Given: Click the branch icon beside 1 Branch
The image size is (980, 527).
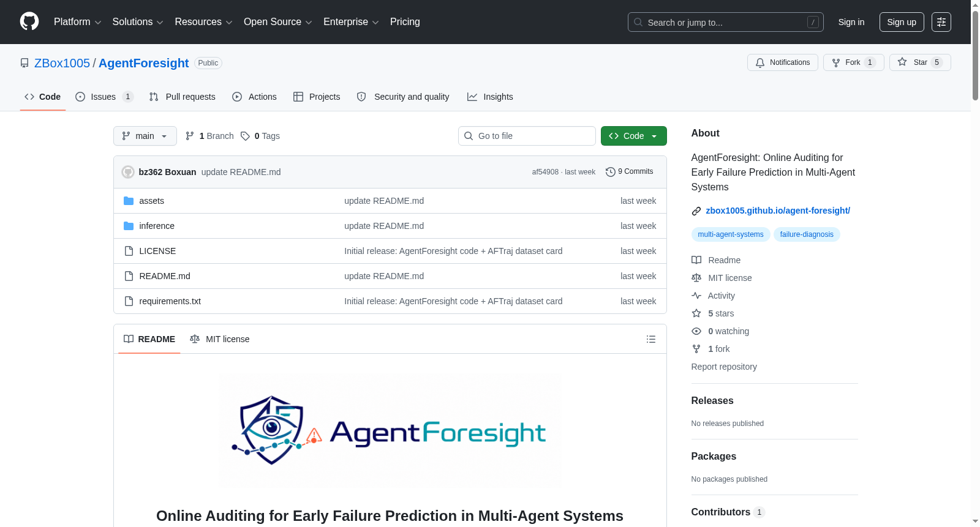Looking at the screenshot, I should tap(190, 136).
